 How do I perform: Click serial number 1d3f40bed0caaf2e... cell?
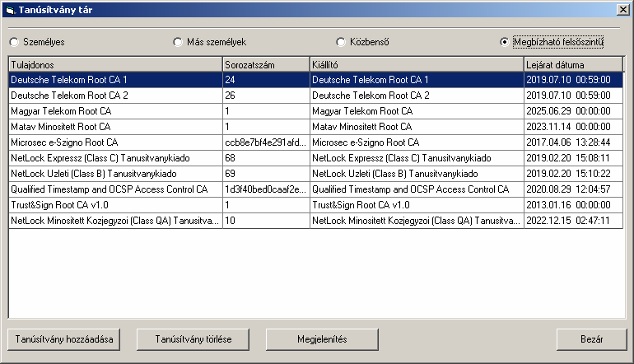(x=266, y=189)
